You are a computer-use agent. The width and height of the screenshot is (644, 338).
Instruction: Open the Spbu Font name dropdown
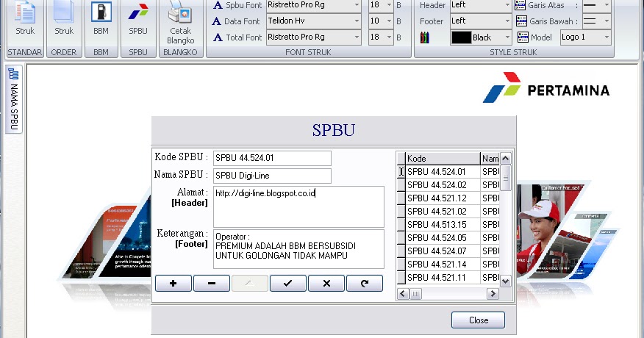click(357, 5)
